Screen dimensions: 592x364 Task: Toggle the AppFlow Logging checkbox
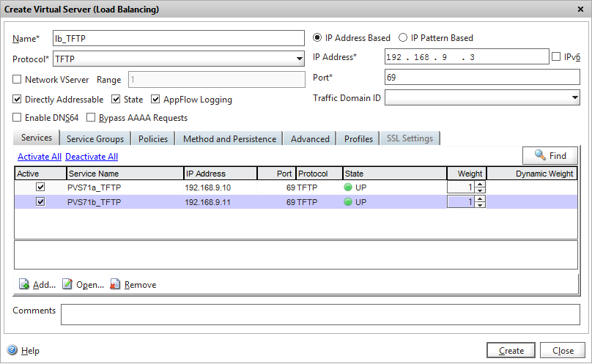pyautogui.click(x=156, y=99)
